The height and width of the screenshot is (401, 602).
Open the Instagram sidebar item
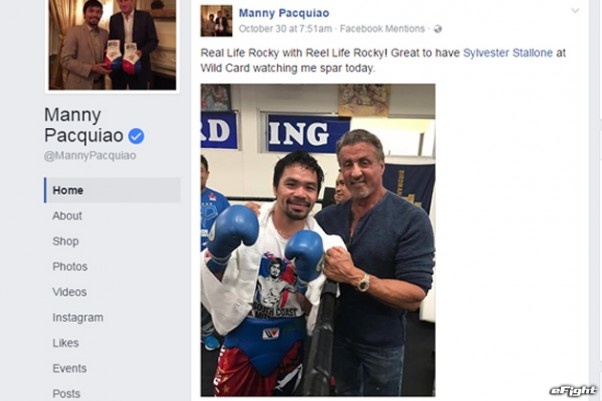pos(78,318)
